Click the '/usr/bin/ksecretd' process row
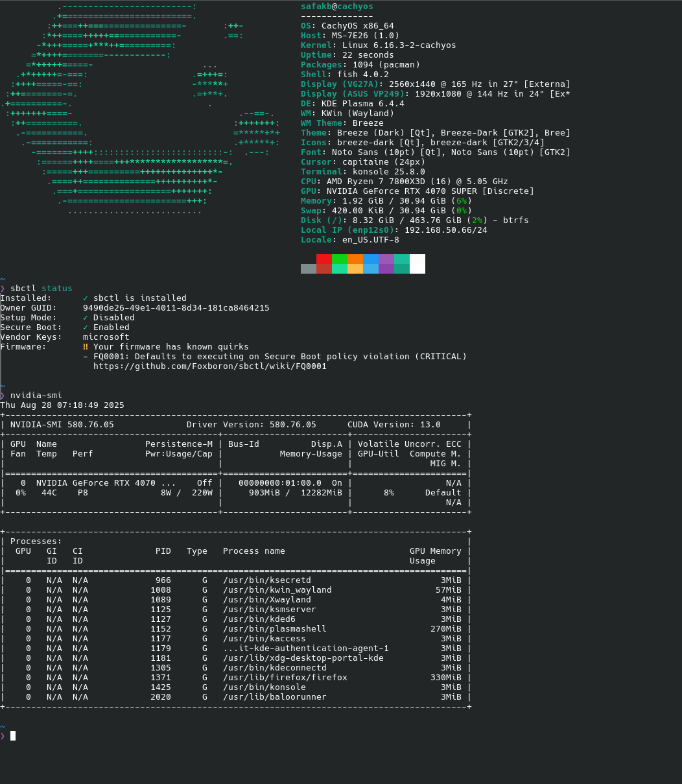682x784 pixels. pyautogui.click(x=236, y=580)
